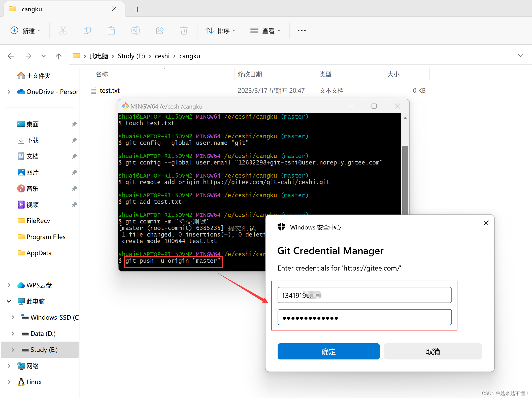Click pin icon next to 视频
The image size is (532, 398).
click(74, 205)
